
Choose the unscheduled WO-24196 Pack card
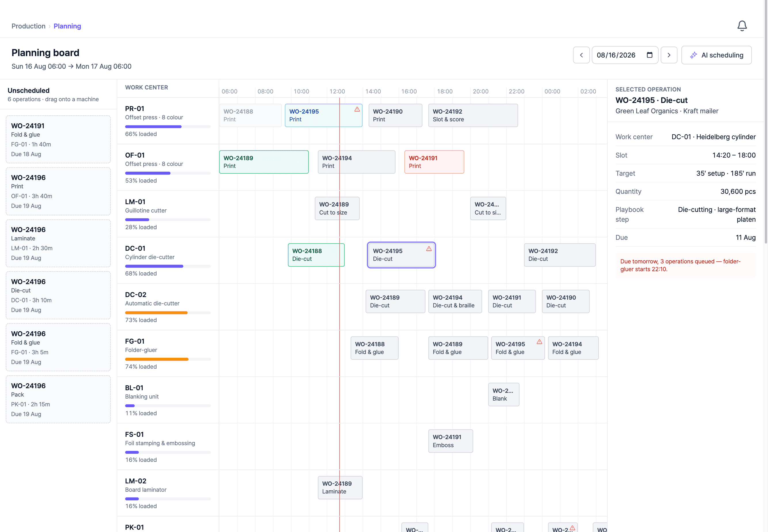click(x=58, y=399)
